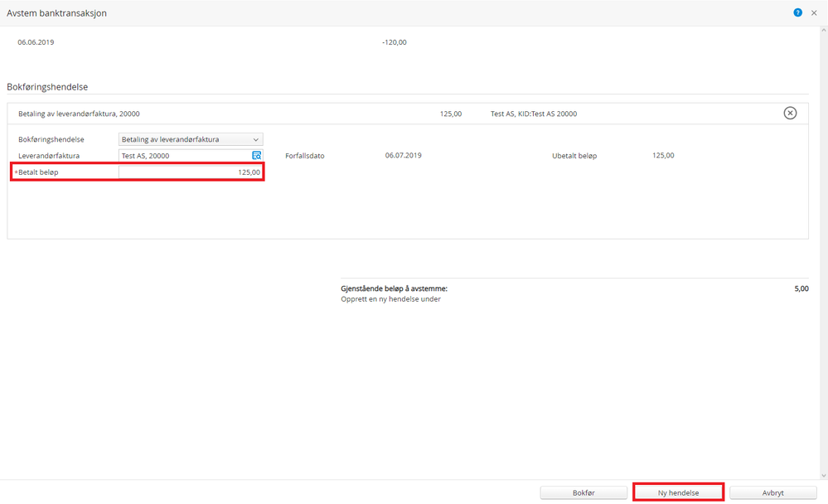The width and height of the screenshot is (828, 504).
Task: Focus the Leverandørfaktura field with Test AS, 20000
Action: tap(191, 155)
